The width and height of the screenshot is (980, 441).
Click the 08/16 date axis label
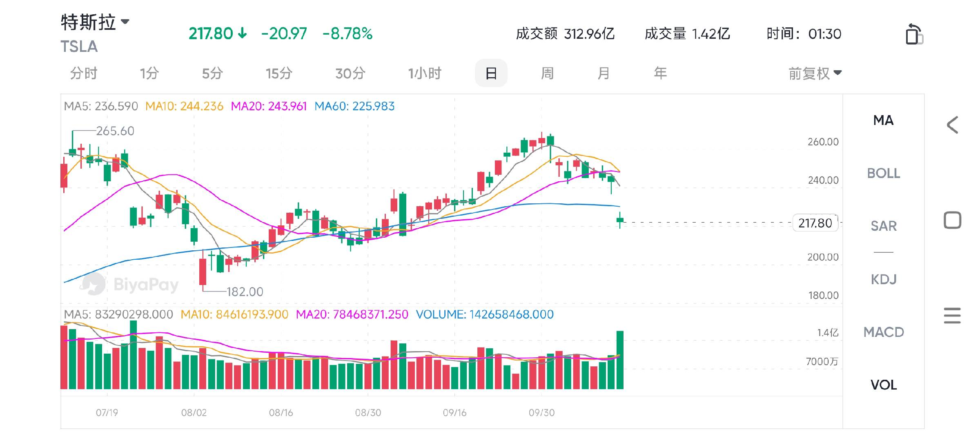pos(281,413)
